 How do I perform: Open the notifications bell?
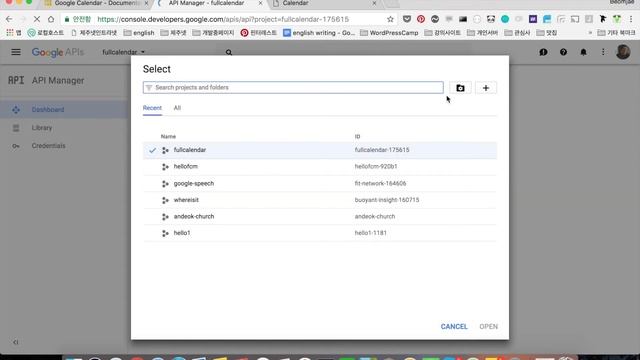click(583, 52)
